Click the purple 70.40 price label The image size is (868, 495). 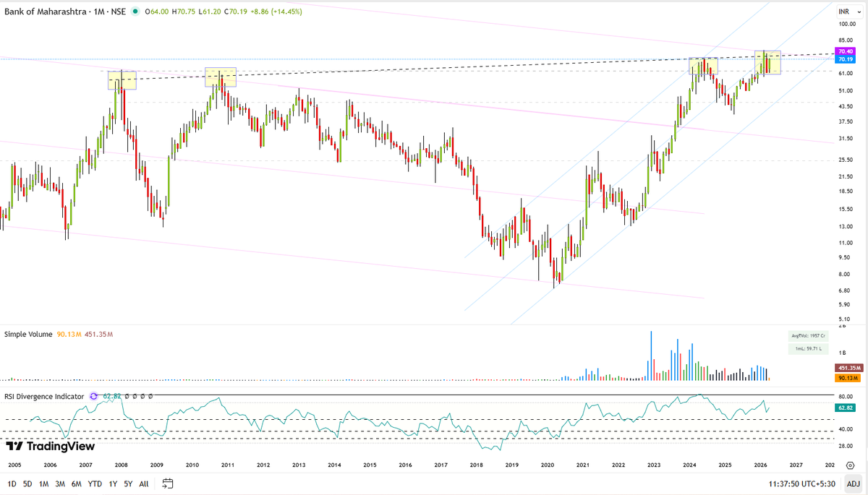coord(845,51)
